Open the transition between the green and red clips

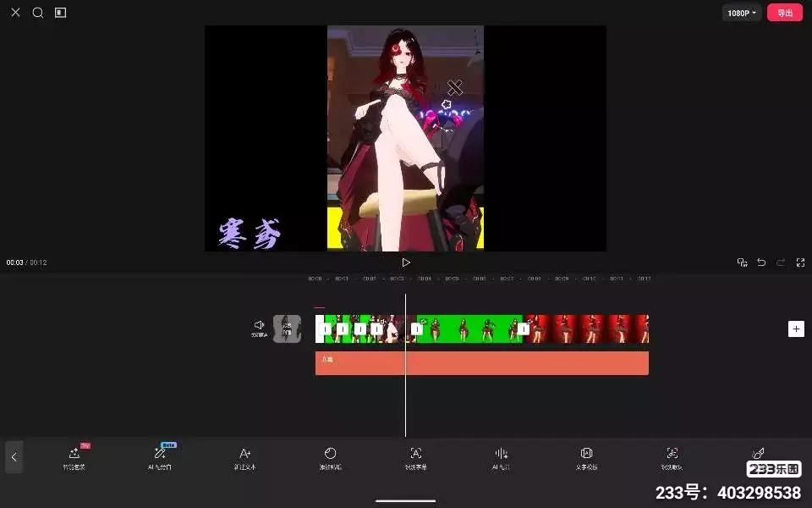pyautogui.click(x=524, y=329)
